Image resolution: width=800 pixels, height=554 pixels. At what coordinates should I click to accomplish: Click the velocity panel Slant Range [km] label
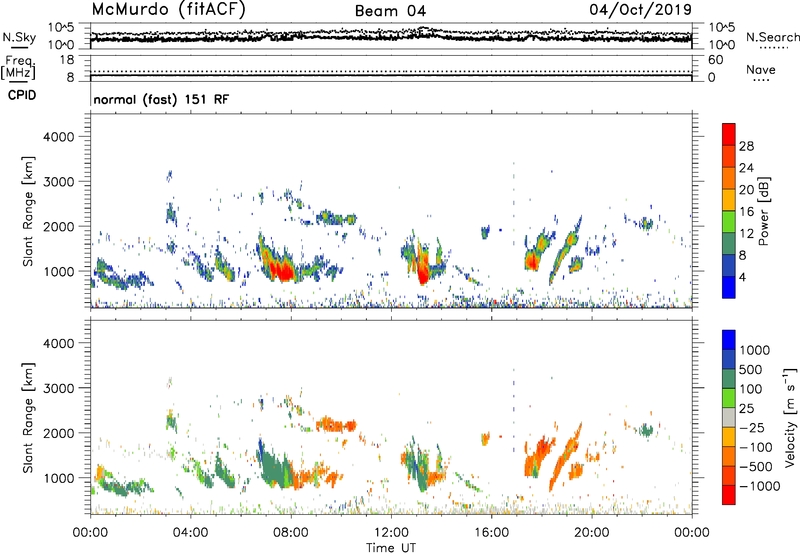tap(28, 417)
